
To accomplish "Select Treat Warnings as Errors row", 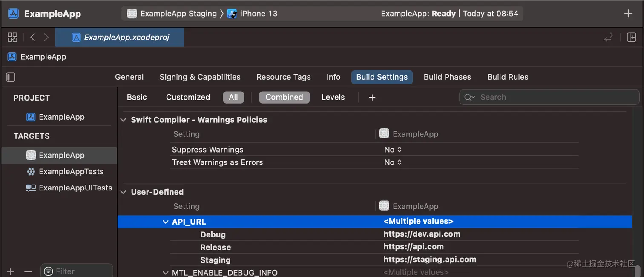I will (374, 162).
